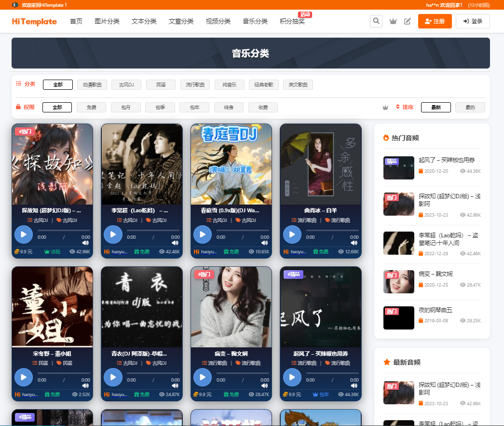Click the HiTemplate logo
The image size is (504, 426).
point(34,21)
